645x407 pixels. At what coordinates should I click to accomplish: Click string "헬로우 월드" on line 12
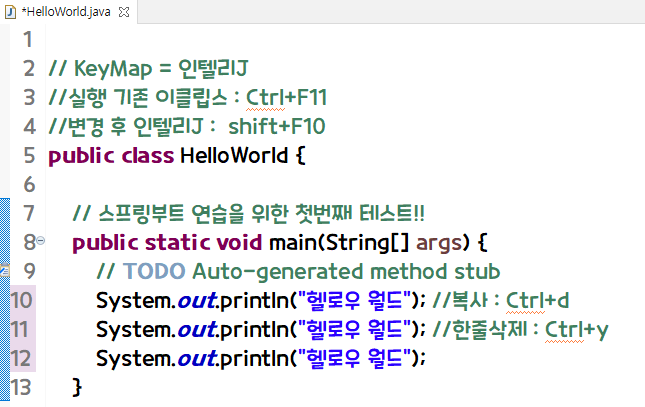click(x=354, y=358)
